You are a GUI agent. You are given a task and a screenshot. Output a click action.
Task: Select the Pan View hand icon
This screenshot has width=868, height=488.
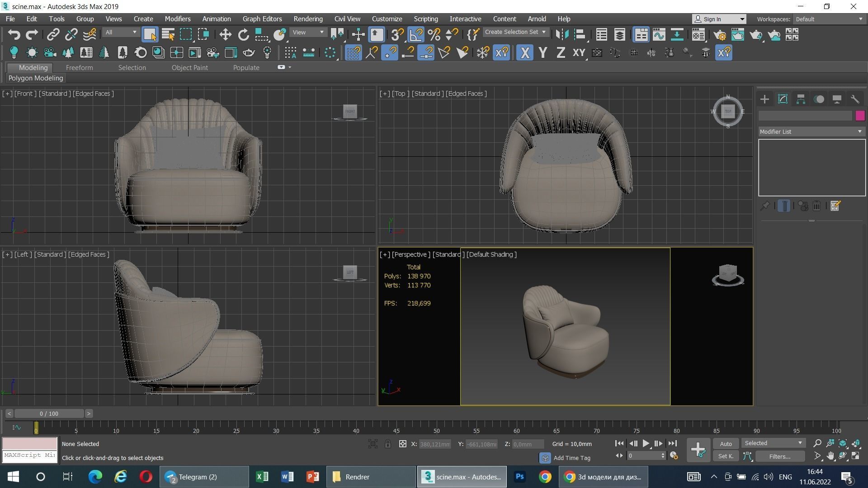(x=830, y=456)
